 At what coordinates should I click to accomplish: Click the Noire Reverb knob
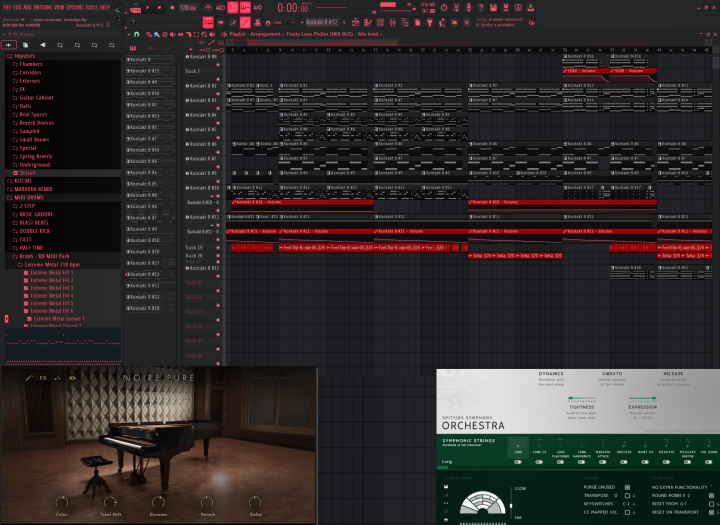[x=207, y=502]
